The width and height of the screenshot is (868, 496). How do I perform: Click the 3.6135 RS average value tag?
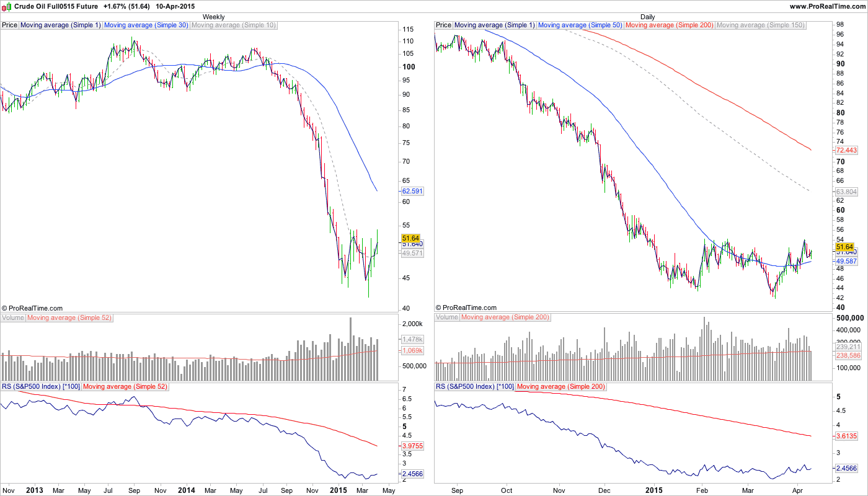[x=846, y=436]
